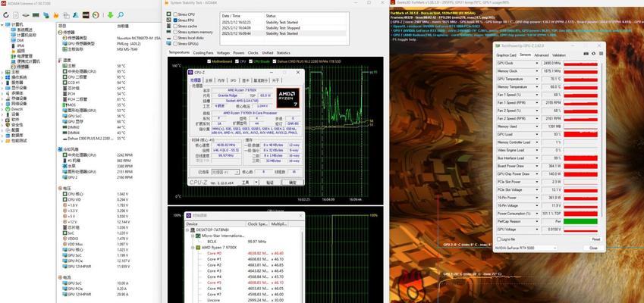Click the user icon in AIDA64 toolbar
The image size is (644, 303).
pos(76,15)
